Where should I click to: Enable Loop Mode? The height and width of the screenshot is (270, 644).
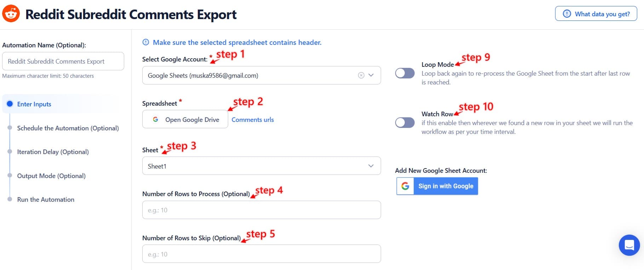[x=405, y=73]
